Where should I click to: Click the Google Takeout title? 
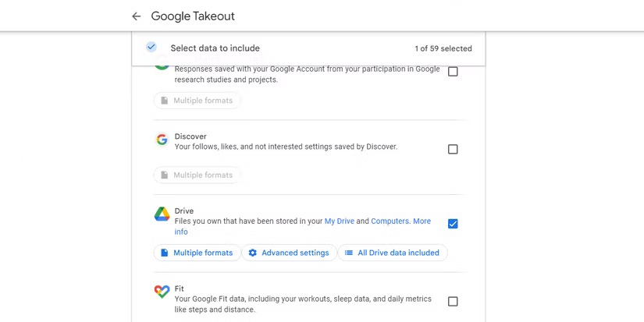193,16
